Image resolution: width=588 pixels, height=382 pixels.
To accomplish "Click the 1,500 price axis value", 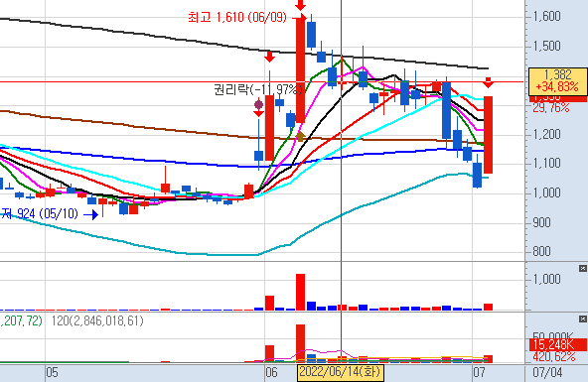I will (546, 46).
